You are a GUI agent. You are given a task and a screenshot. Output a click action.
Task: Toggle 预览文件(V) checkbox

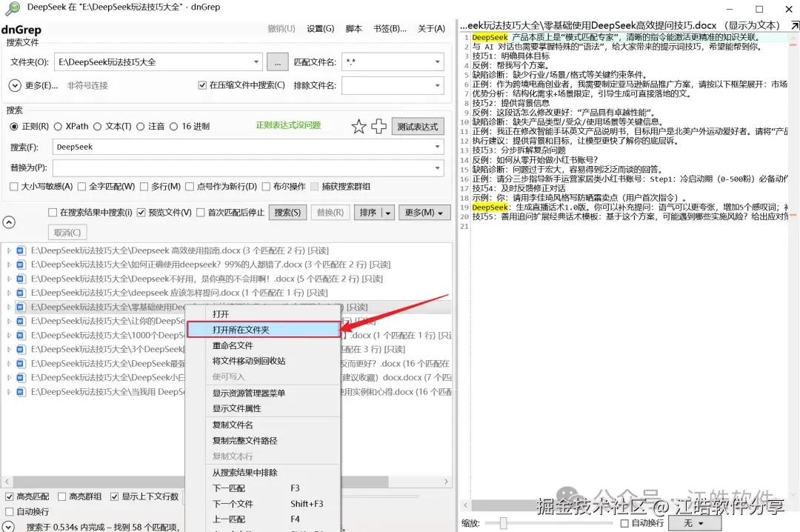click(x=141, y=213)
